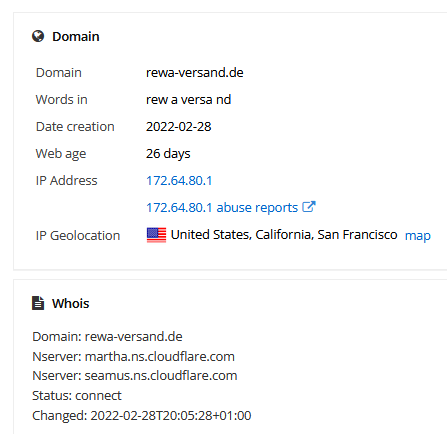Click the 'IP Address' label
Viewport: 447px width, 434px height.
[67, 181]
